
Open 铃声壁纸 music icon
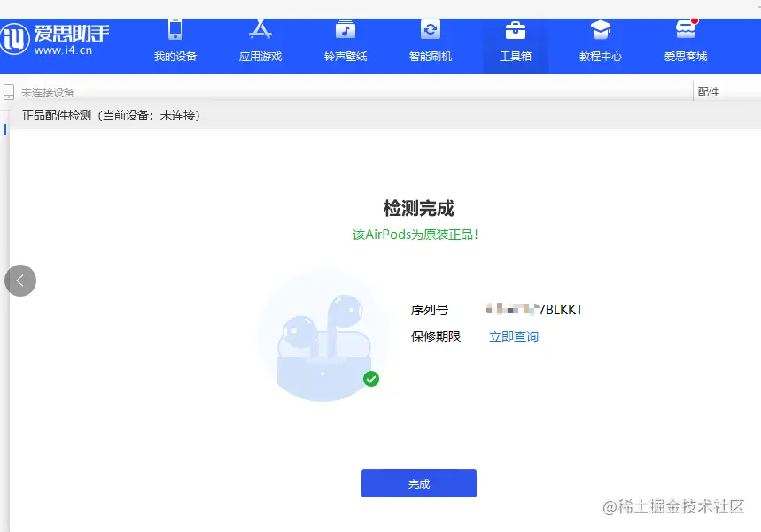click(346, 29)
